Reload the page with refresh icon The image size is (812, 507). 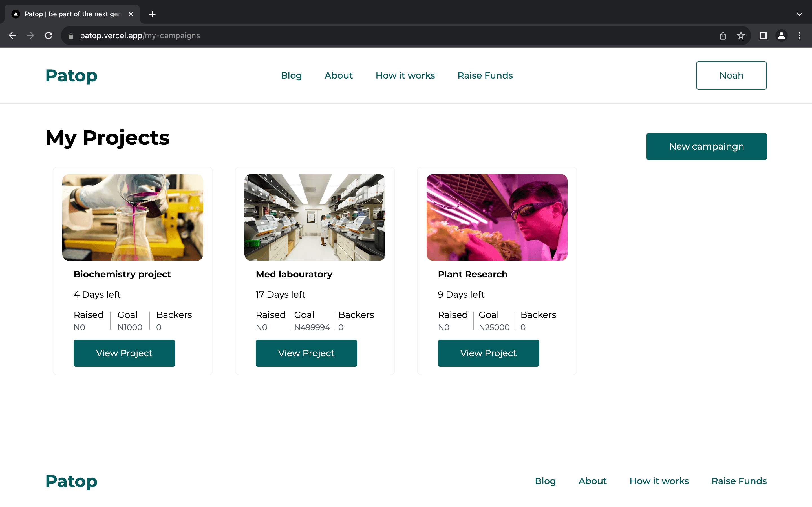(49, 35)
